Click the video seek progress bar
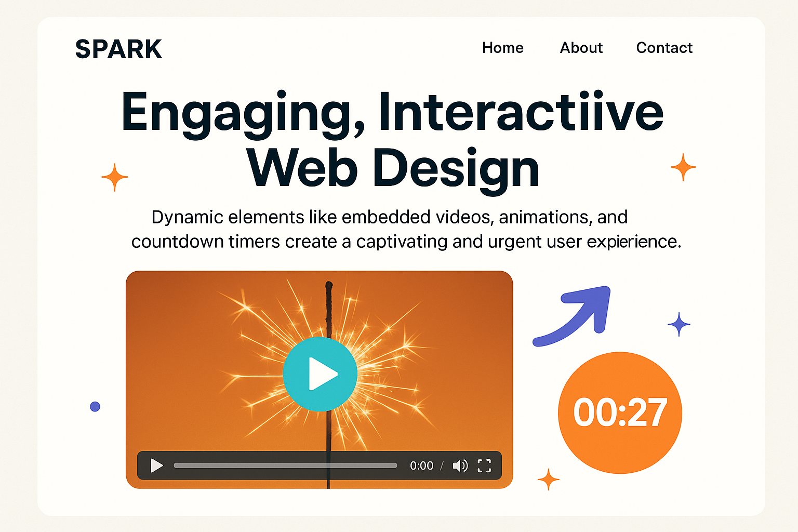Image resolution: width=798 pixels, height=532 pixels. coord(286,464)
